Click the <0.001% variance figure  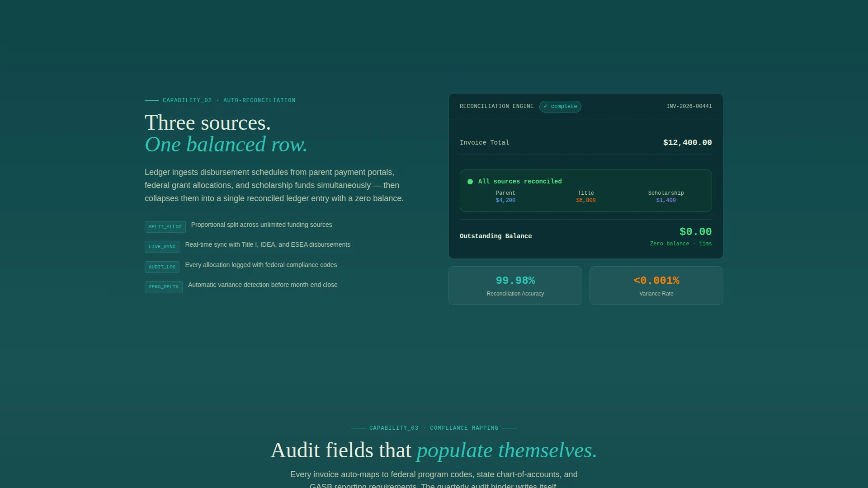[656, 281]
